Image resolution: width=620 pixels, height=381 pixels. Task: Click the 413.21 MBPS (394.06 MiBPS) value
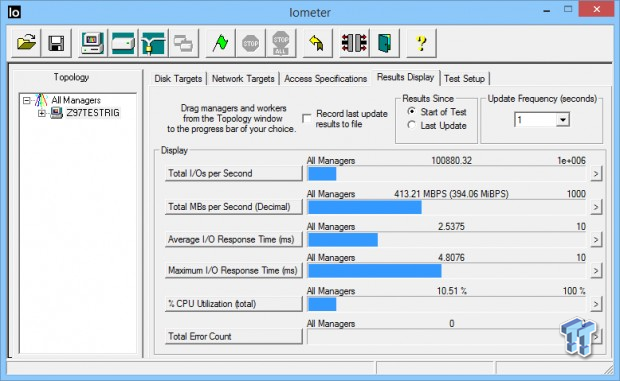[451, 194]
